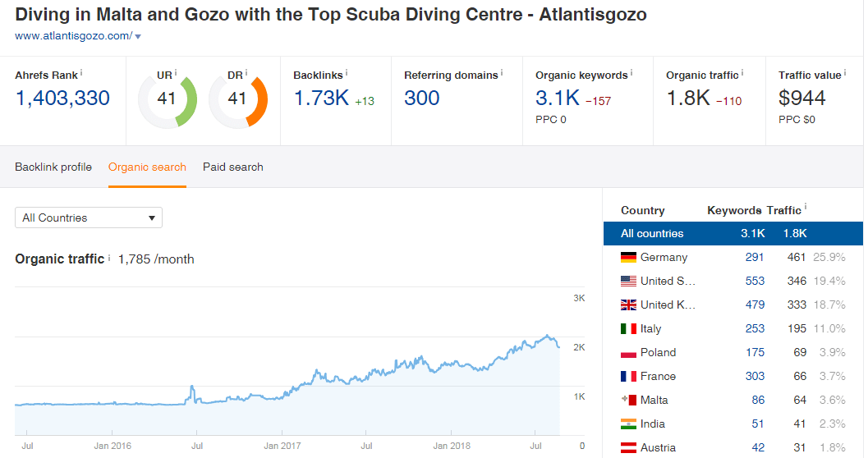Click the green UR 41 gauge
Image resolution: width=868 pixels, height=458 pixels.
click(168, 101)
